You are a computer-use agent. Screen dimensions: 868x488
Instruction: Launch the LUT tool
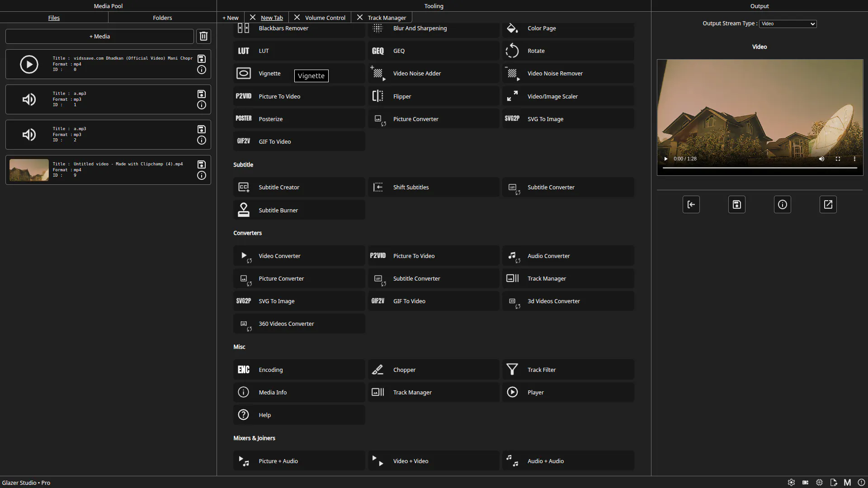pyautogui.click(x=299, y=51)
